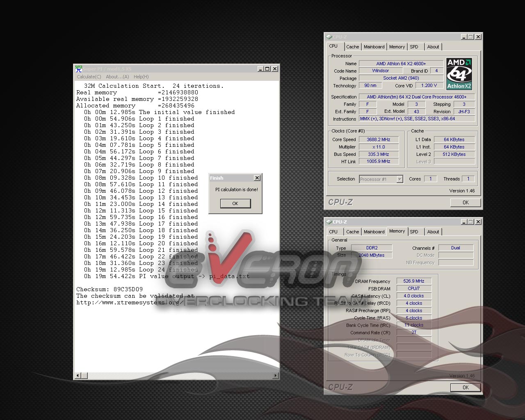Screen dimensions: 525x420
Task: Minimize the top CPU-Z window
Action: [464, 37]
